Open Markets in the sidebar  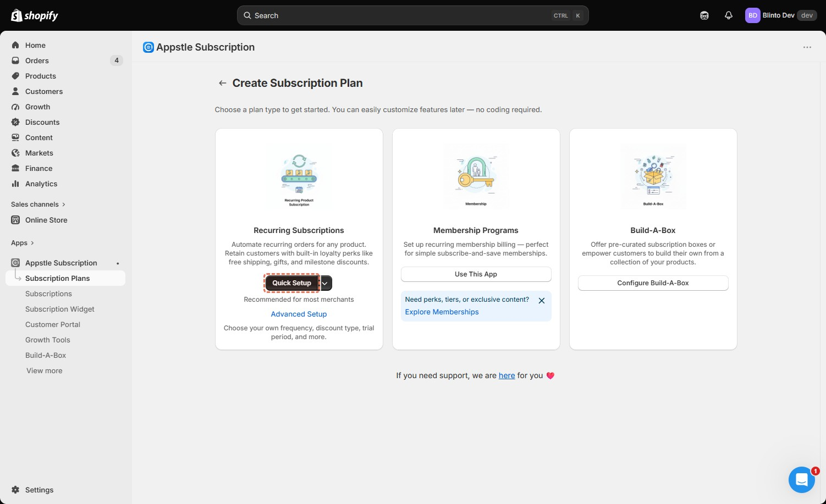[65, 153]
